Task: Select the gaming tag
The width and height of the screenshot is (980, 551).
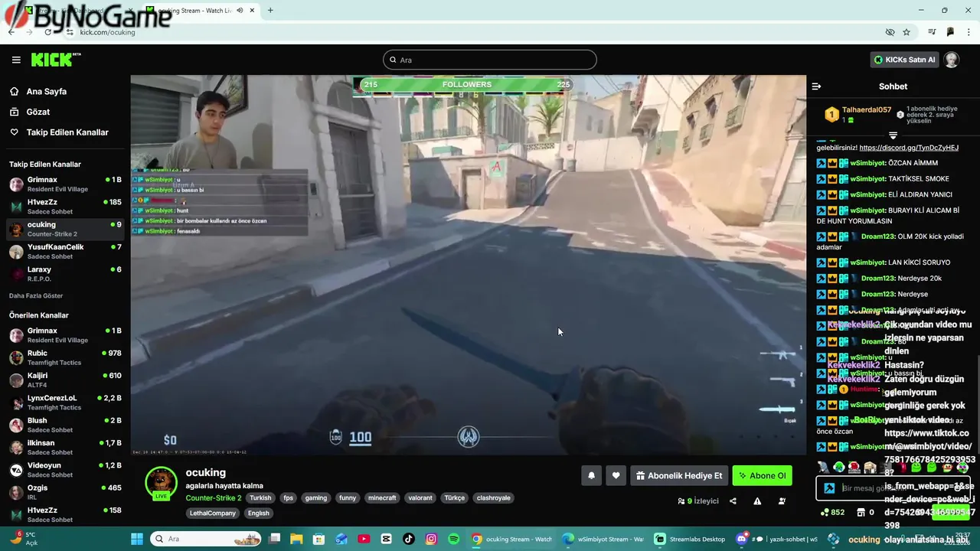Action: click(x=316, y=497)
